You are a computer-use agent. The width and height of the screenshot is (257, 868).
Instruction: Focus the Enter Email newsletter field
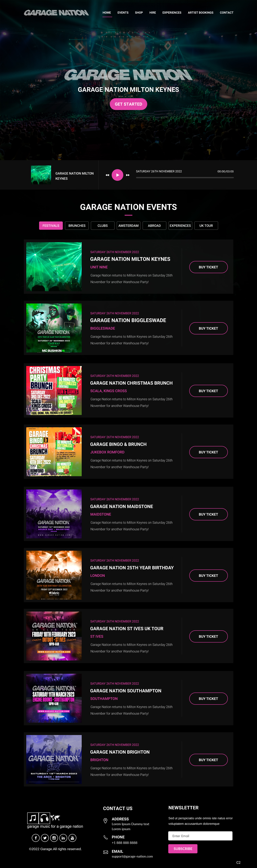click(200, 836)
